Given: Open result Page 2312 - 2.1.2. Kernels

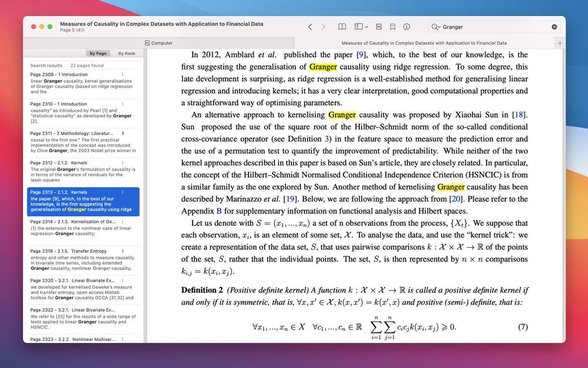Looking at the screenshot, I should (x=83, y=171).
